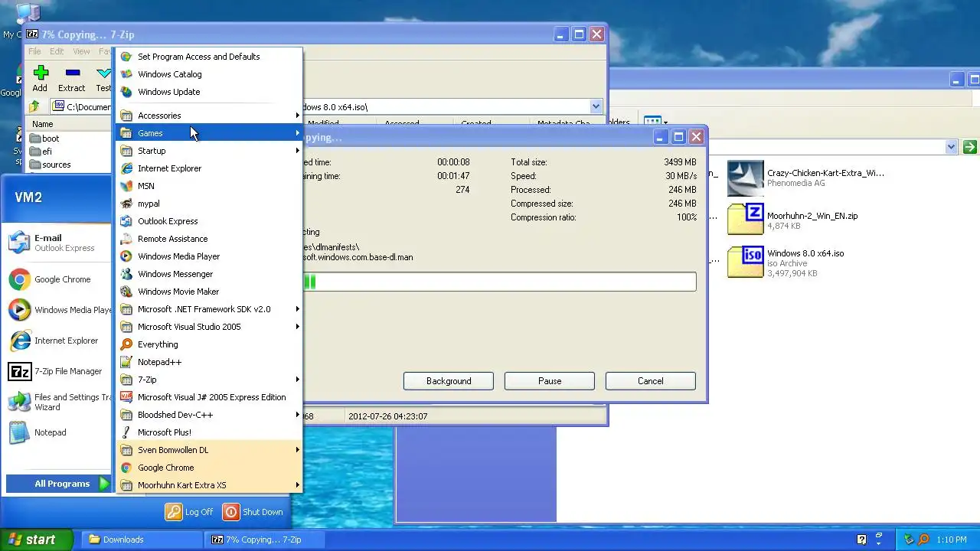
Task: Open Windows Messenger
Action: [209, 274]
